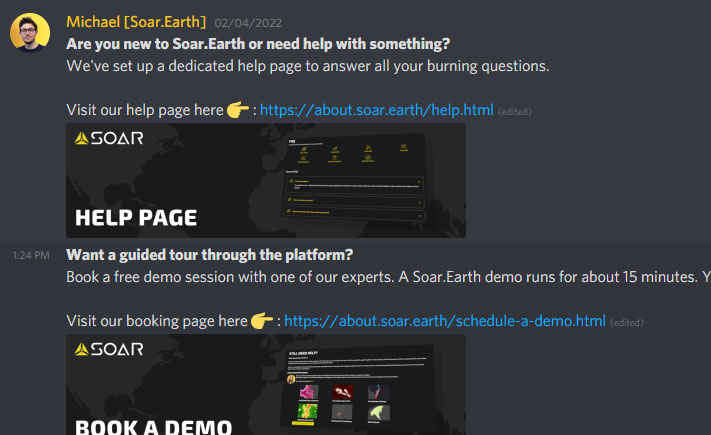Open the about.soar.earth/help.html link

pos(376,110)
